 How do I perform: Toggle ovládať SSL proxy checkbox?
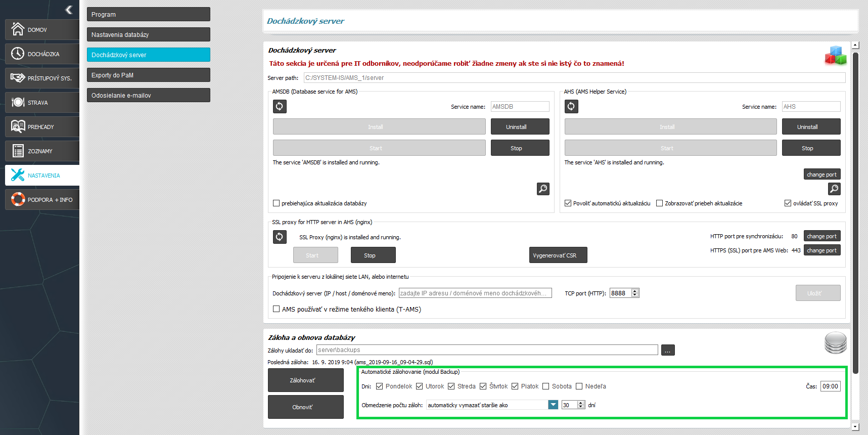click(x=788, y=203)
